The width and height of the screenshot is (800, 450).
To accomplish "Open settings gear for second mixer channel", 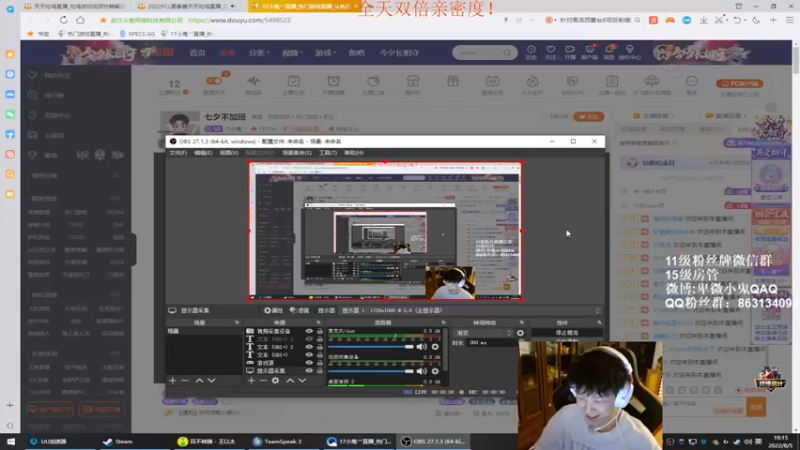I will pos(435,371).
